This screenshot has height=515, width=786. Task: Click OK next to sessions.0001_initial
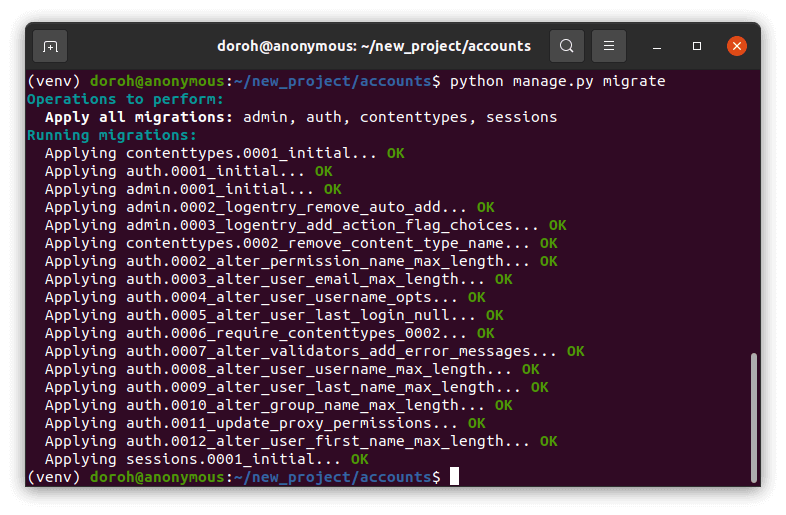359,459
